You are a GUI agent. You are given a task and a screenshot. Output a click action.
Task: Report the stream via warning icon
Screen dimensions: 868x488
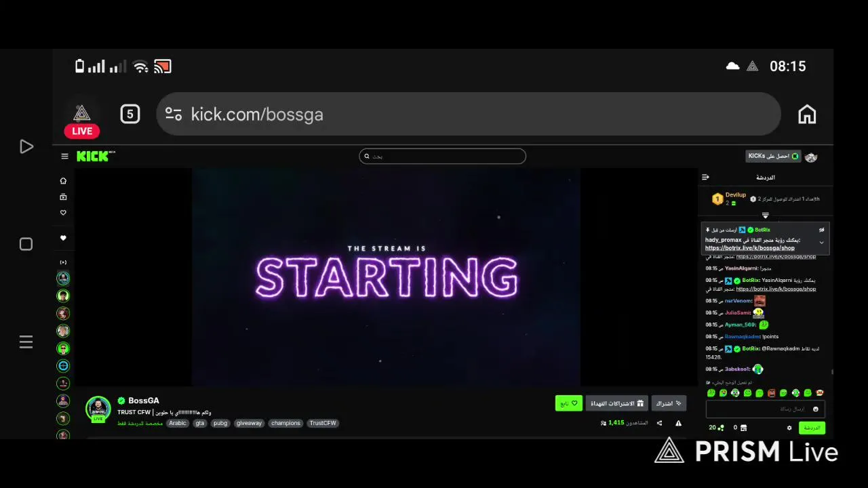(678, 423)
